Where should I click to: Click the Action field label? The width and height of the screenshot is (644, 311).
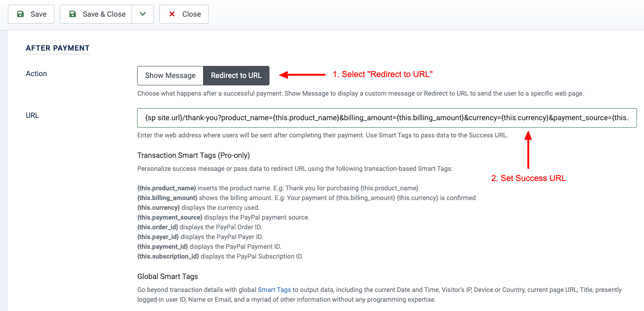pyautogui.click(x=36, y=73)
